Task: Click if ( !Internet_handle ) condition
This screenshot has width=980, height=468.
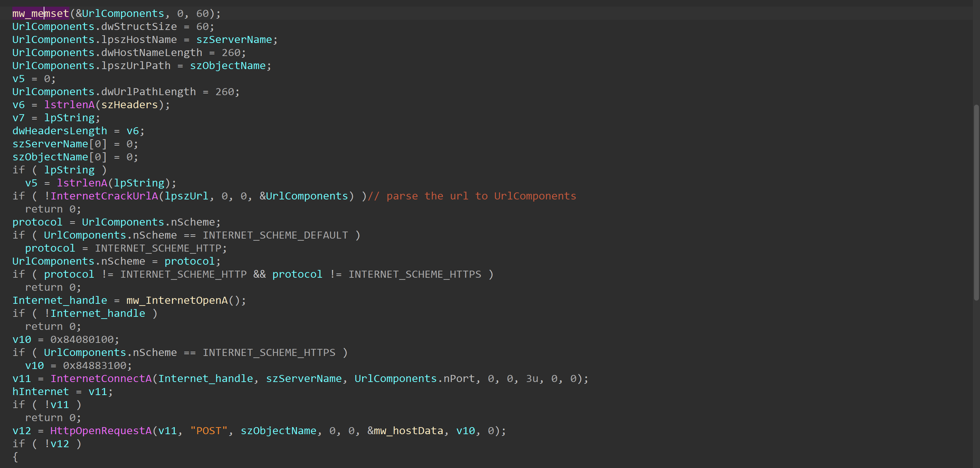Action: click(x=85, y=314)
